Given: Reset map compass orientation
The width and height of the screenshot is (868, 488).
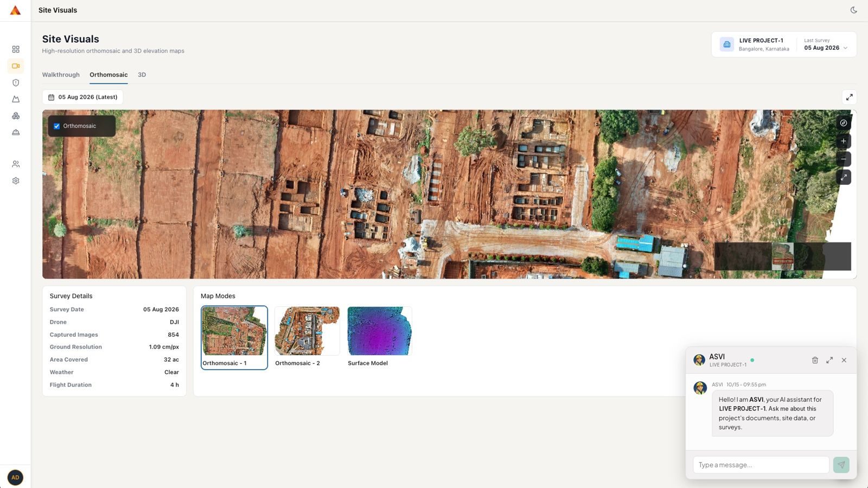Looking at the screenshot, I should pos(844,123).
